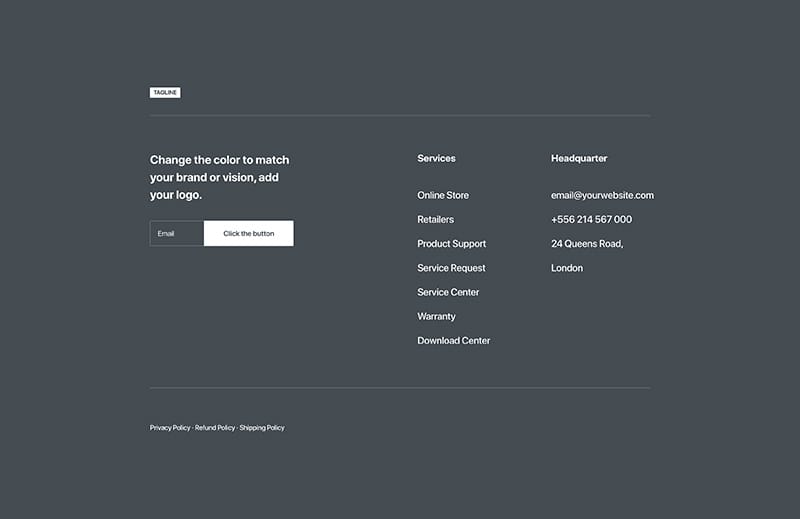Click the London address line

[x=567, y=268]
